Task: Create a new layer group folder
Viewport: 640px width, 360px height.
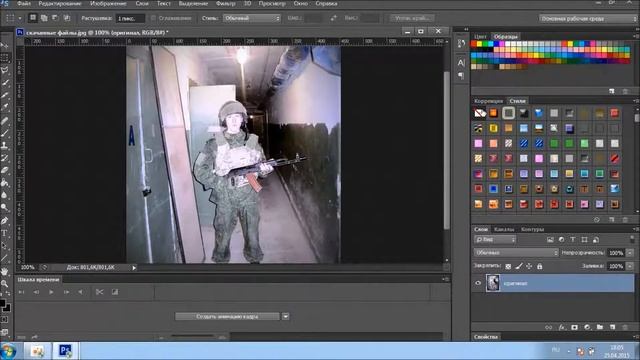Action: click(x=600, y=327)
